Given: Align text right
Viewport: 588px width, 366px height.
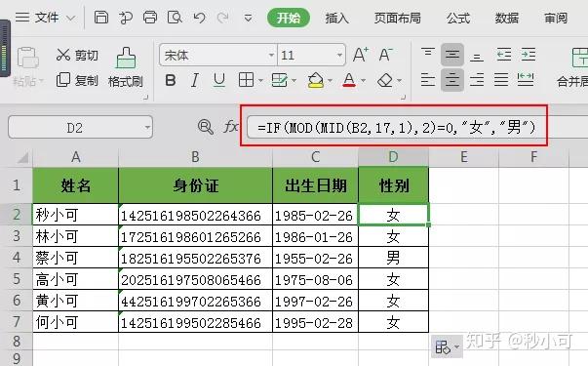Looking at the screenshot, I should (476, 80).
